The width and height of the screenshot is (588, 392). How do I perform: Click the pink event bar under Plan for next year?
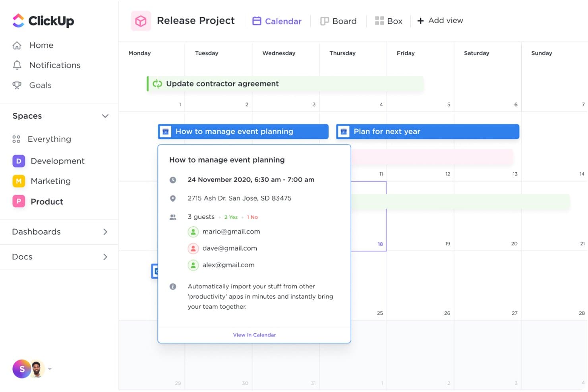coord(432,157)
